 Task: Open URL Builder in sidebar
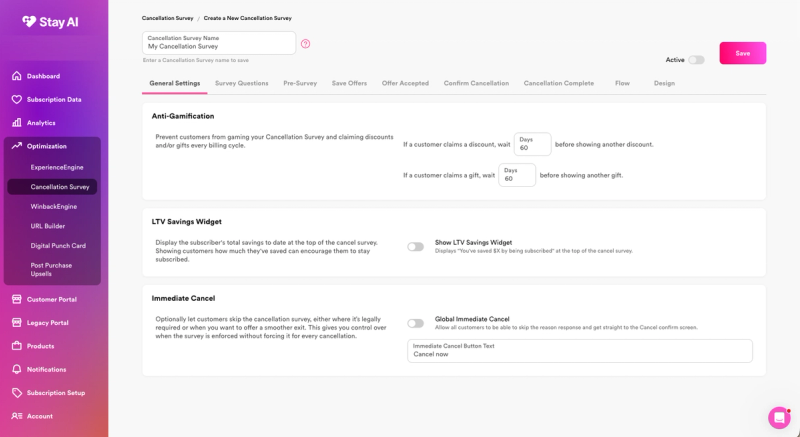47,226
